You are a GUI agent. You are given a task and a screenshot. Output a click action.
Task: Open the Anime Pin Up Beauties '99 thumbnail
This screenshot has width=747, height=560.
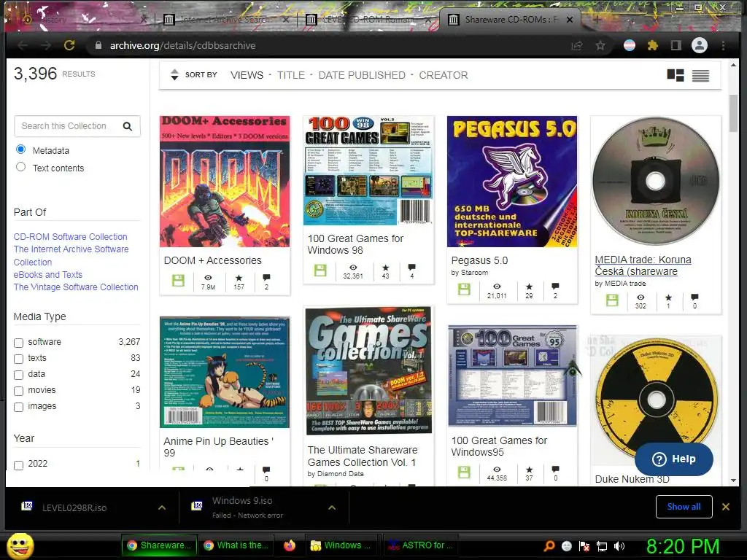pyautogui.click(x=225, y=372)
